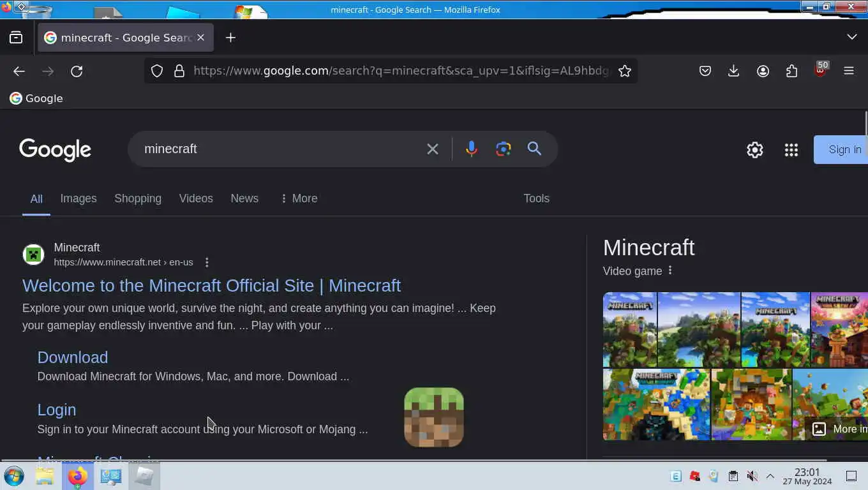
Task: Switch to the Shopping tab
Action: click(138, 198)
